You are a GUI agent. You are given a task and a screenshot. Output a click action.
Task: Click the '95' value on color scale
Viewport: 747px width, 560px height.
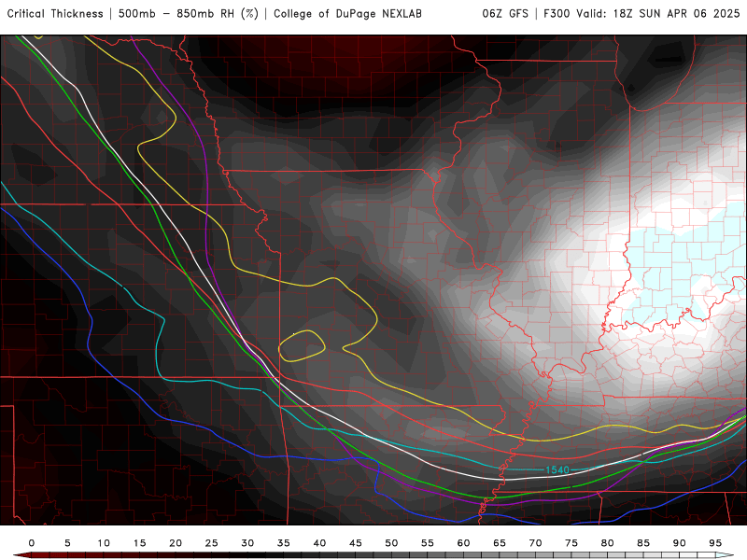[715, 543]
